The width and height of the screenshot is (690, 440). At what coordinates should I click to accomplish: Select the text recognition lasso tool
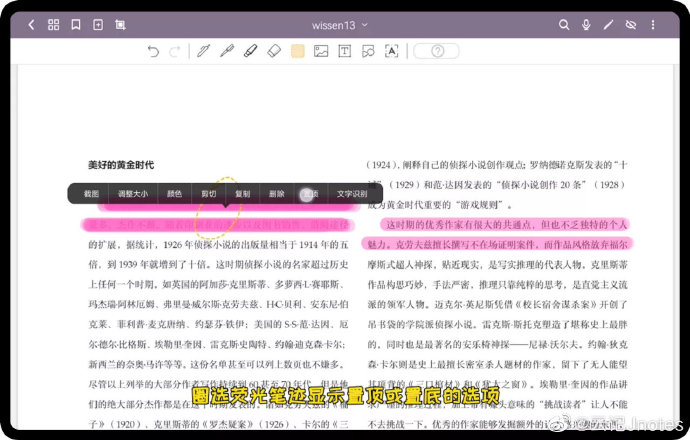(392, 51)
